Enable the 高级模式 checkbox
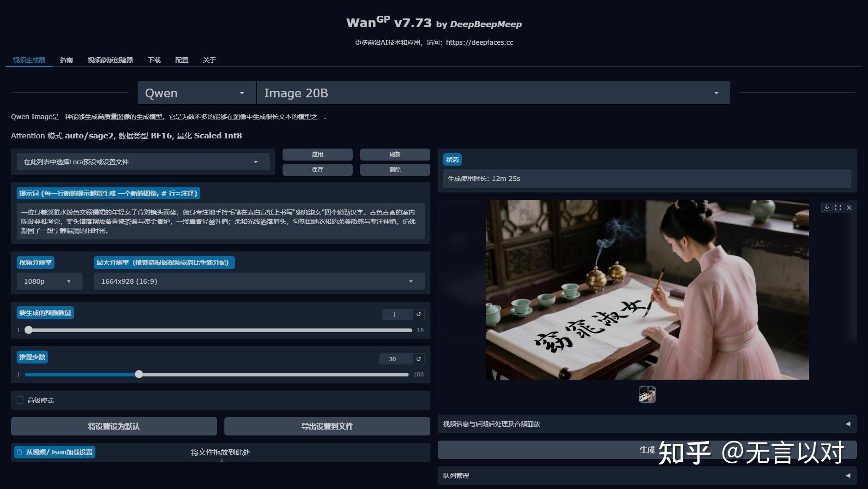The width and height of the screenshot is (868, 489). [20, 400]
